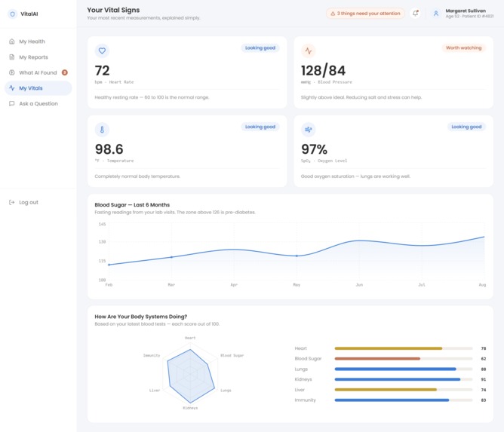The width and height of the screenshot is (504, 432).
Task: Click Jun label on chart axis
Action: pyautogui.click(x=359, y=285)
